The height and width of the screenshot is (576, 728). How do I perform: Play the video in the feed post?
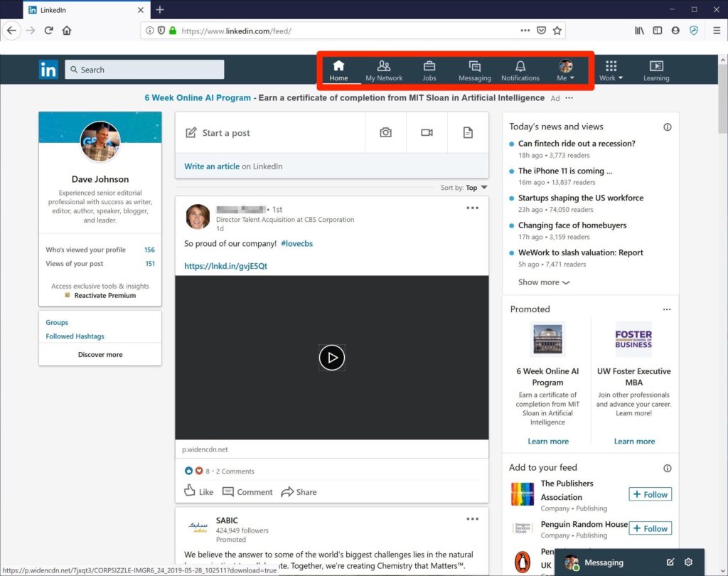pos(332,357)
